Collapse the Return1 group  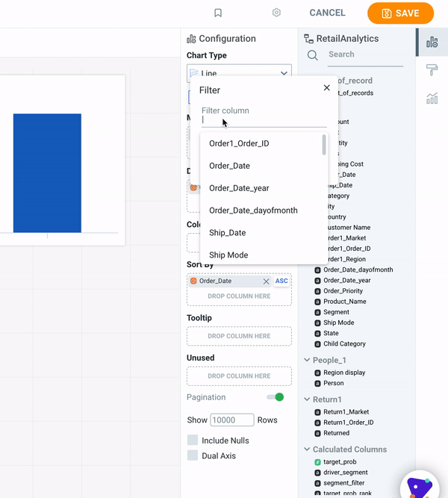coord(307,399)
